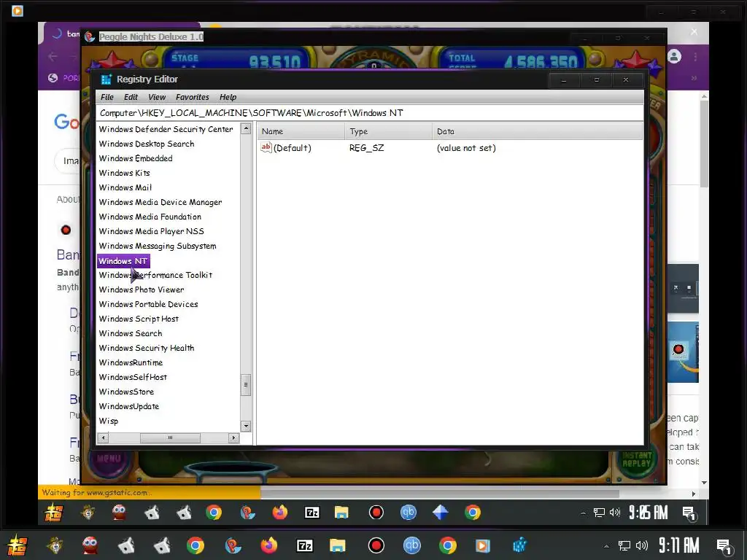This screenshot has width=747, height=560.
Task: Click the Type column header
Action: (388, 131)
